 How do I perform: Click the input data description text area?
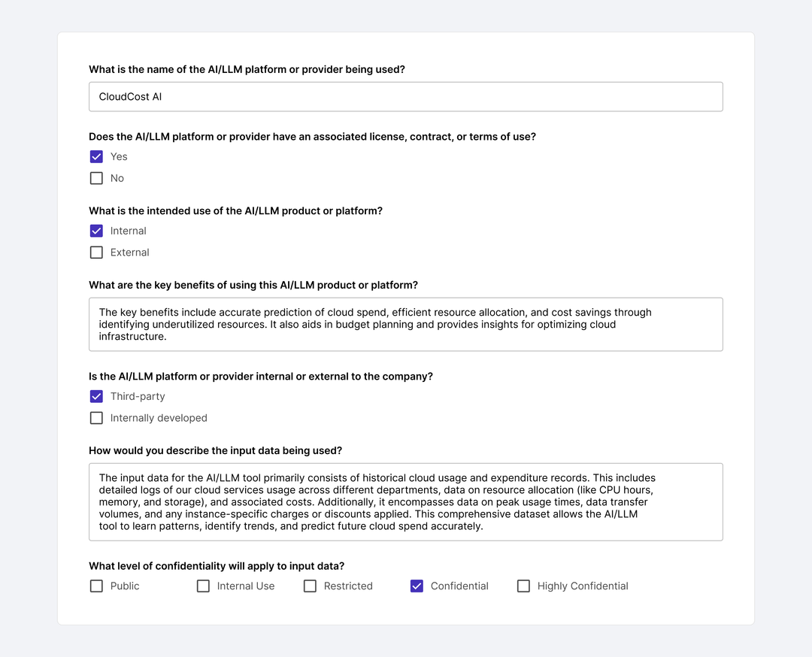[x=406, y=501]
